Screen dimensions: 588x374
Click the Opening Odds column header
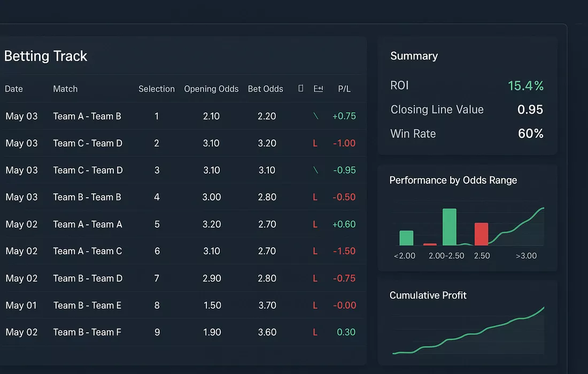click(x=211, y=89)
